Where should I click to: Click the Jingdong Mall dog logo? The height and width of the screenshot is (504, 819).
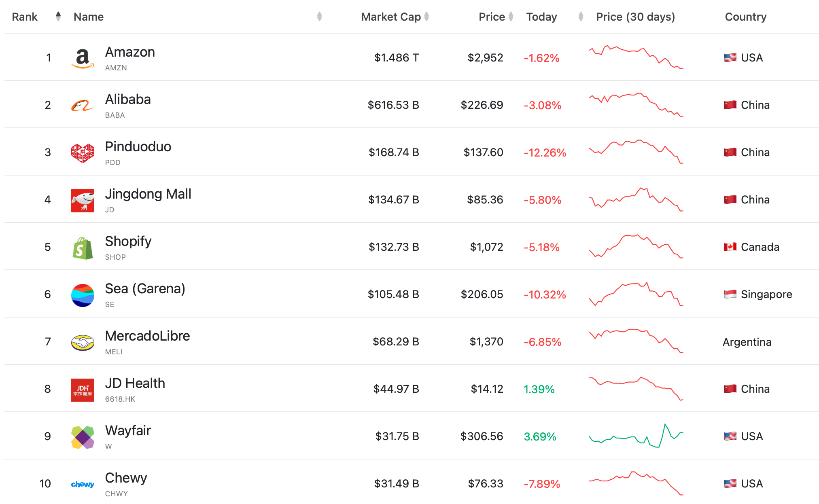[83, 200]
